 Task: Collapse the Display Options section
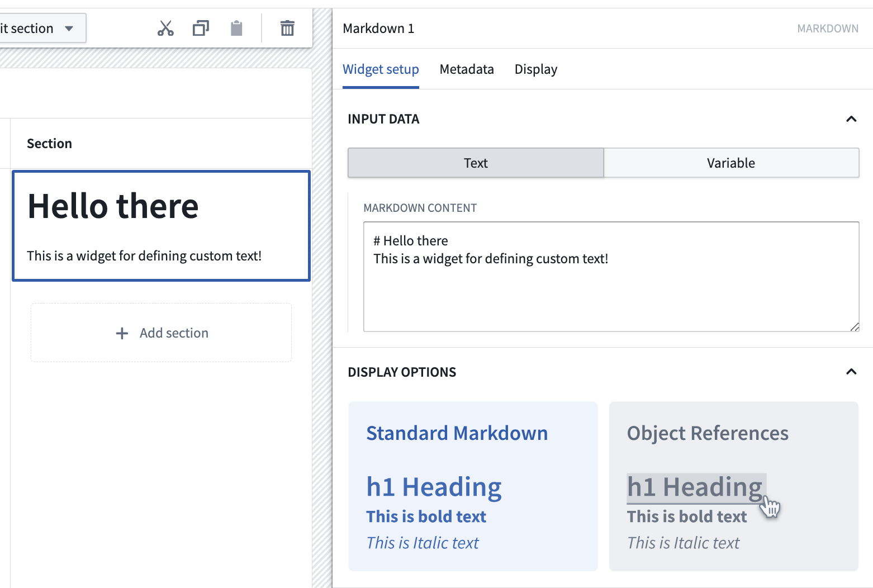point(851,372)
